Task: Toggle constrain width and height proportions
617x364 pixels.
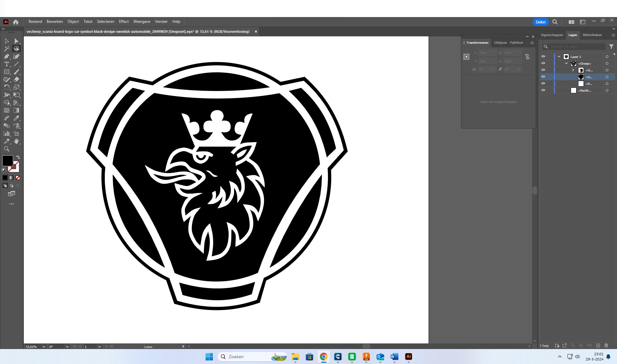Action: [527, 57]
